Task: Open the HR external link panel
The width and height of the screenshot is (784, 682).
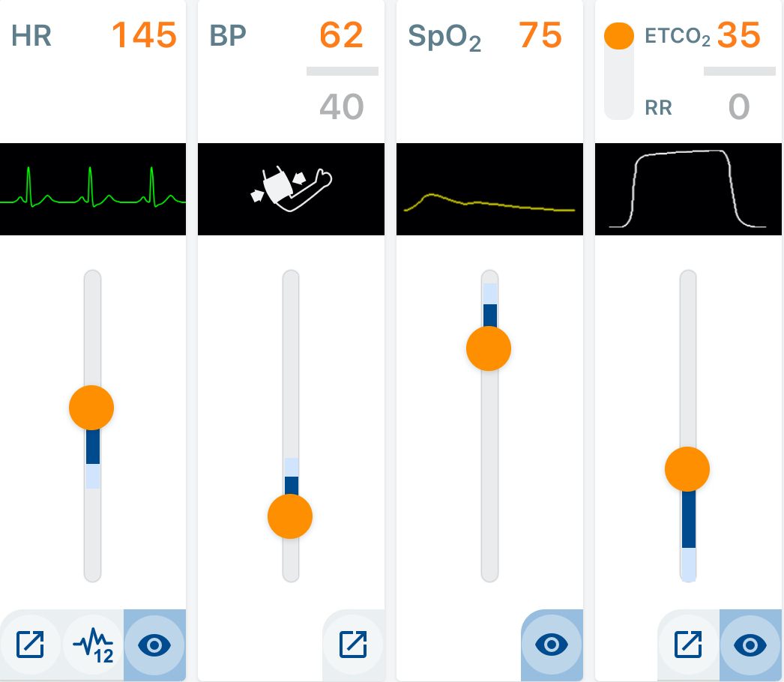Action: 30,645
